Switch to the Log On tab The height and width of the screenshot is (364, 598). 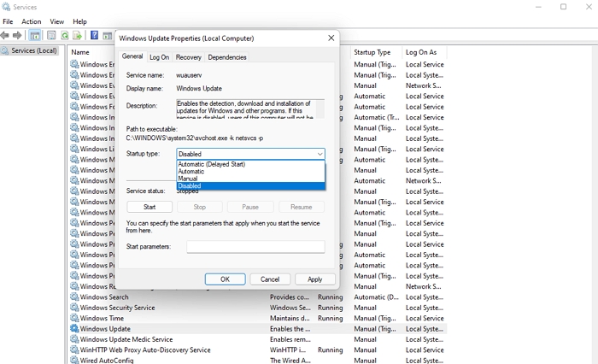click(159, 57)
